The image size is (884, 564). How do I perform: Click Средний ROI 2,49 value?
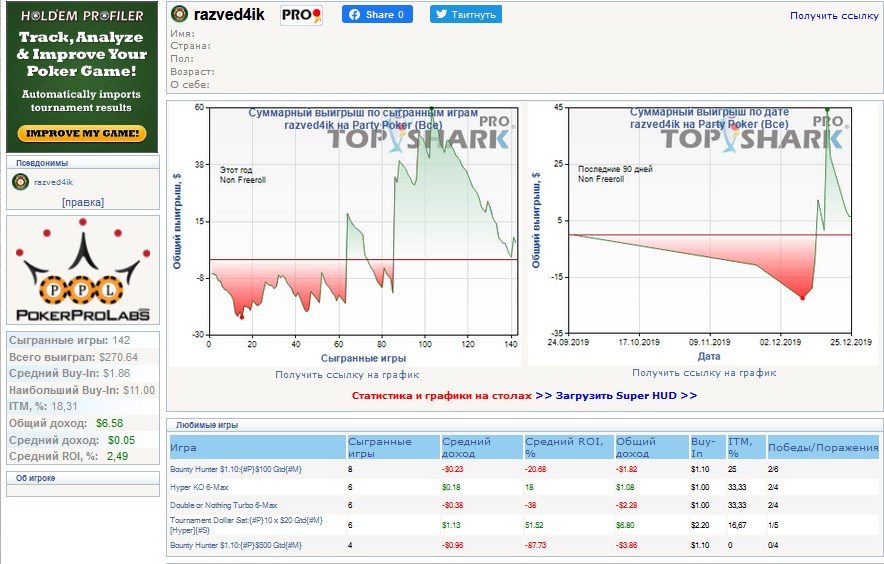[117, 456]
